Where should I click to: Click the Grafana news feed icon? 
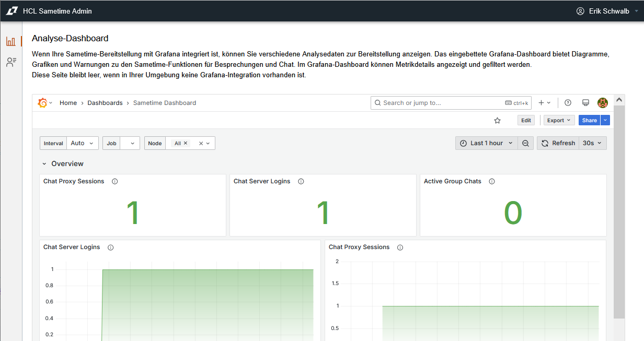(585, 103)
